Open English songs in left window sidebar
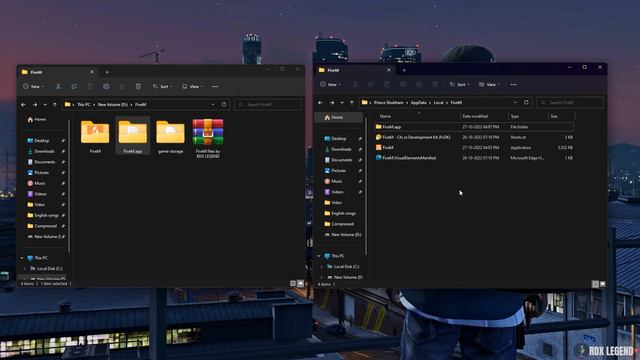640x360 pixels. (x=43, y=215)
